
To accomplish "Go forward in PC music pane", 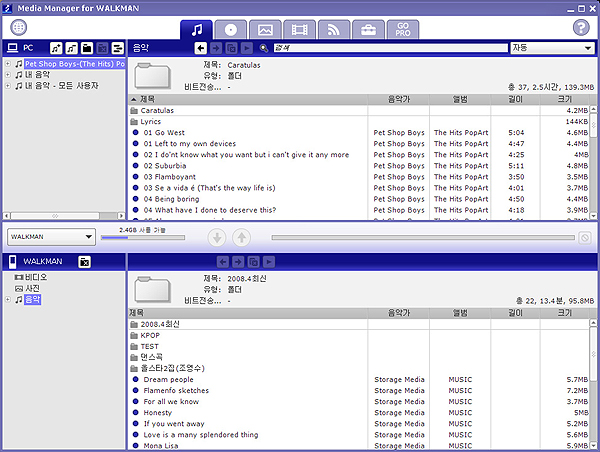I will click(216, 48).
